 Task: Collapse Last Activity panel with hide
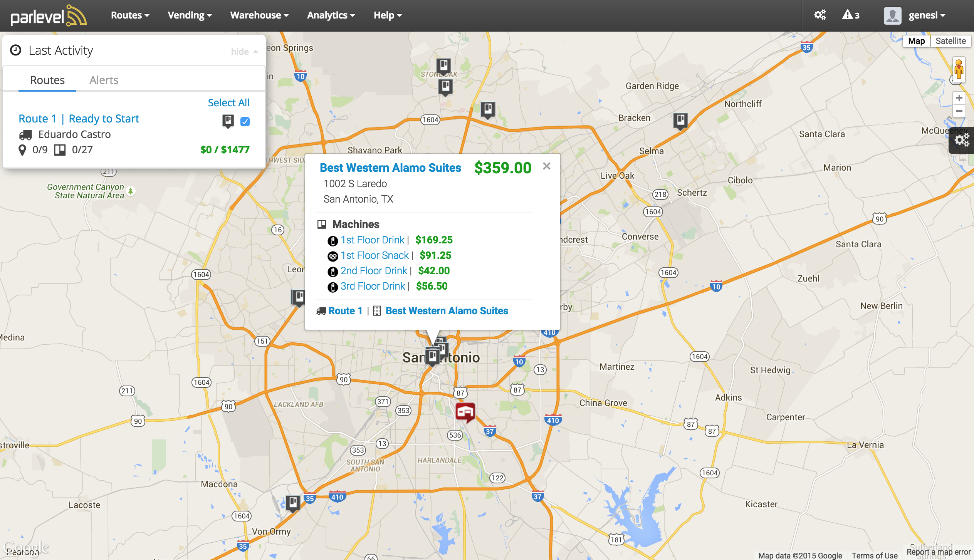click(x=244, y=52)
